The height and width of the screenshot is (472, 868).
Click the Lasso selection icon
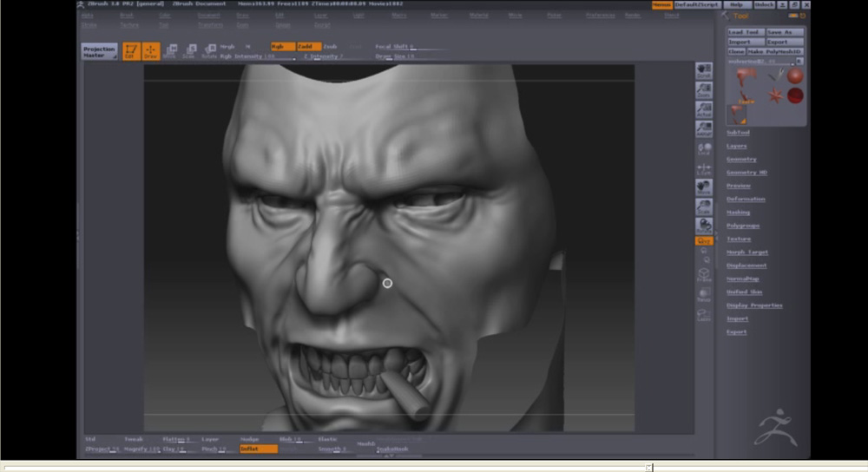pyautogui.click(x=704, y=314)
